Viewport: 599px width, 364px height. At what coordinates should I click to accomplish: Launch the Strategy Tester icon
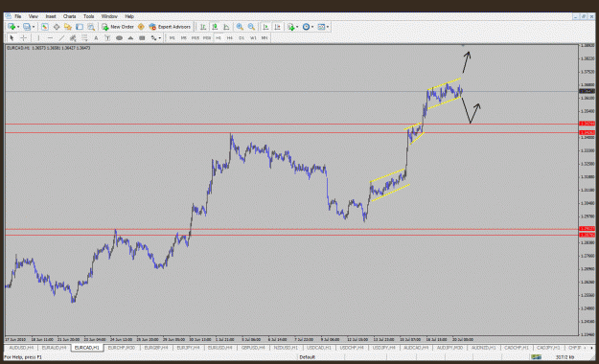91,27
